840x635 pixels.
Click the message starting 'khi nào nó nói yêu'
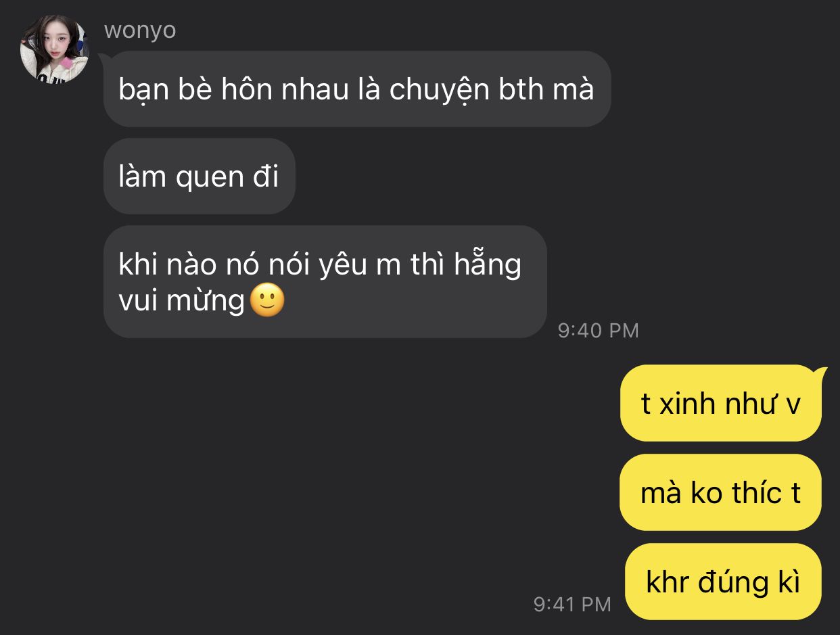click(x=325, y=282)
